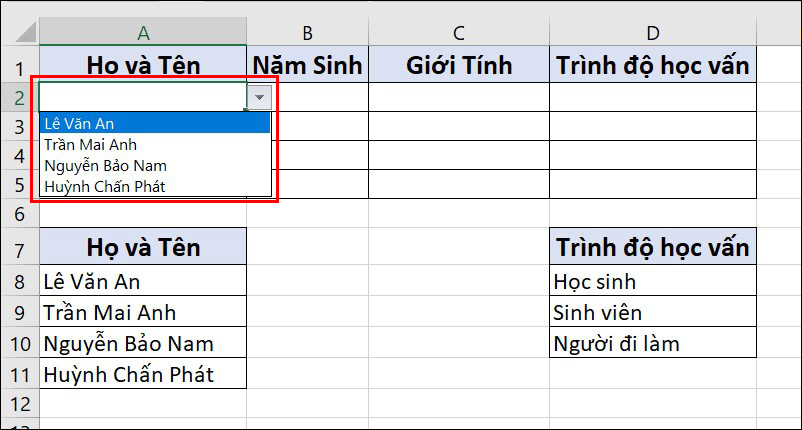The width and height of the screenshot is (802, 430).
Task: Click the Năm Sinh header cell
Action: click(x=307, y=64)
